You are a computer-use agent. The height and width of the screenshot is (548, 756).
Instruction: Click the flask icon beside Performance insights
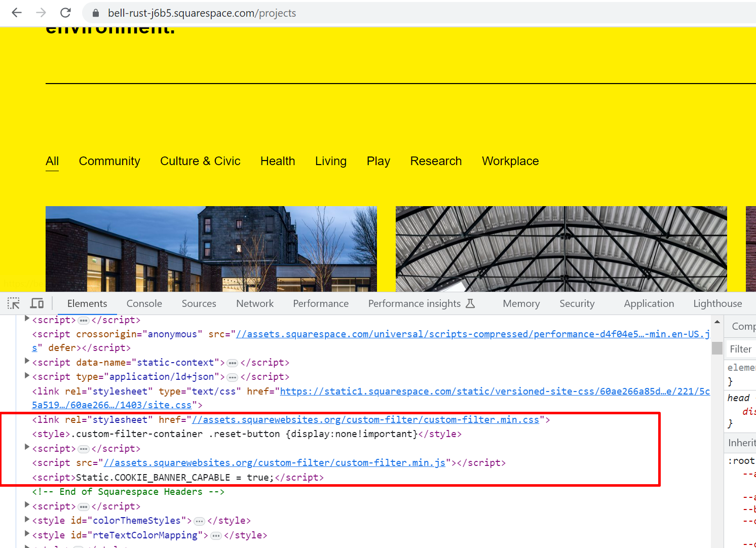tap(470, 303)
